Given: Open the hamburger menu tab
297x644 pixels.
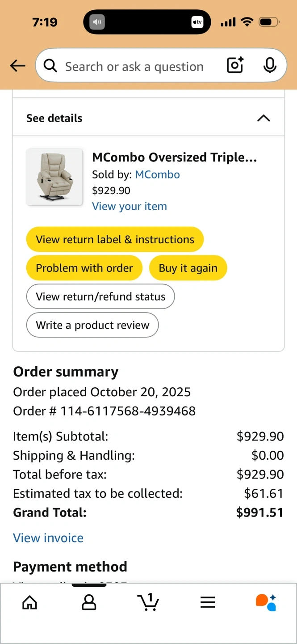Looking at the screenshot, I should 208,602.
